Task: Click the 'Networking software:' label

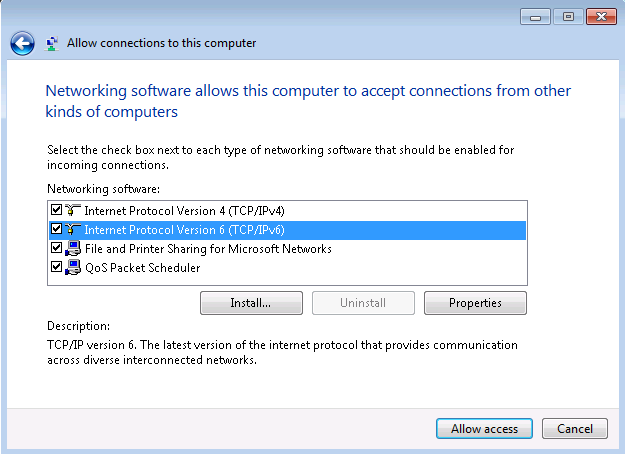Action: click(103, 189)
